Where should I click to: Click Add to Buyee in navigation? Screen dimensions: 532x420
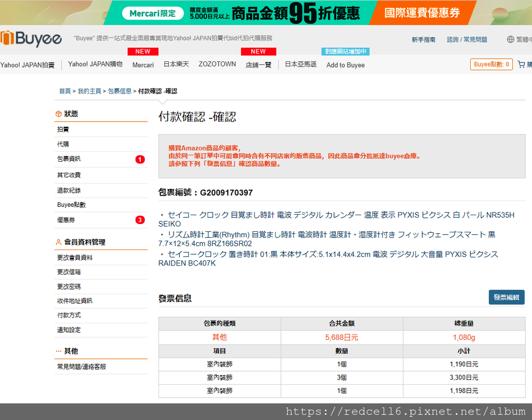345,65
